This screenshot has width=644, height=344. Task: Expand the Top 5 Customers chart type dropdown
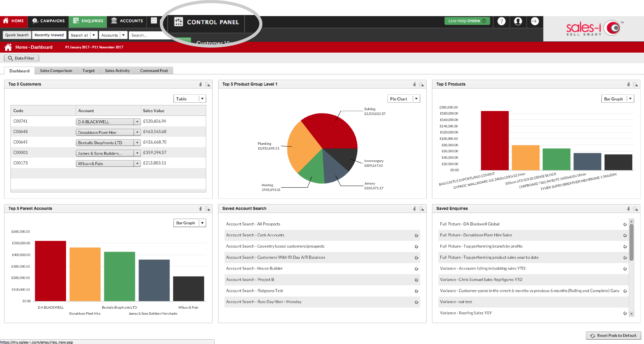pyautogui.click(x=203, y=99)
